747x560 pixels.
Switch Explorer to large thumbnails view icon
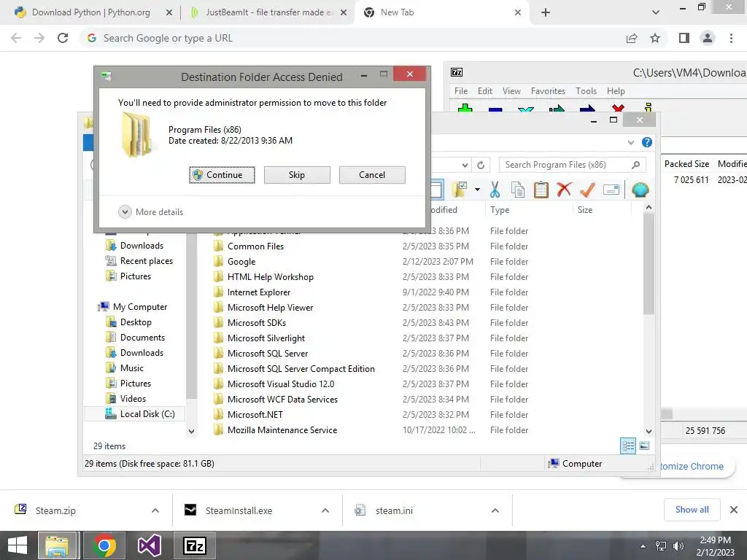click(644, 446)
